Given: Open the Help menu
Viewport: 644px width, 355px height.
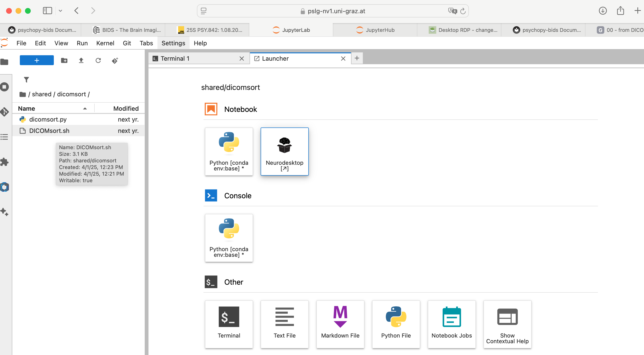Looking at the screenshot, I should click(x=200, y=43).
